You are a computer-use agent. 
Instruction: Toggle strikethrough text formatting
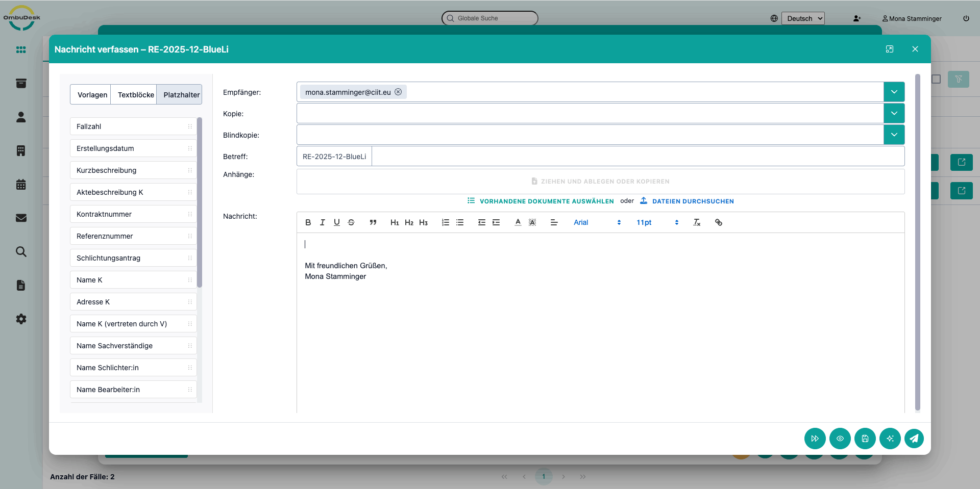coord(351,222)
